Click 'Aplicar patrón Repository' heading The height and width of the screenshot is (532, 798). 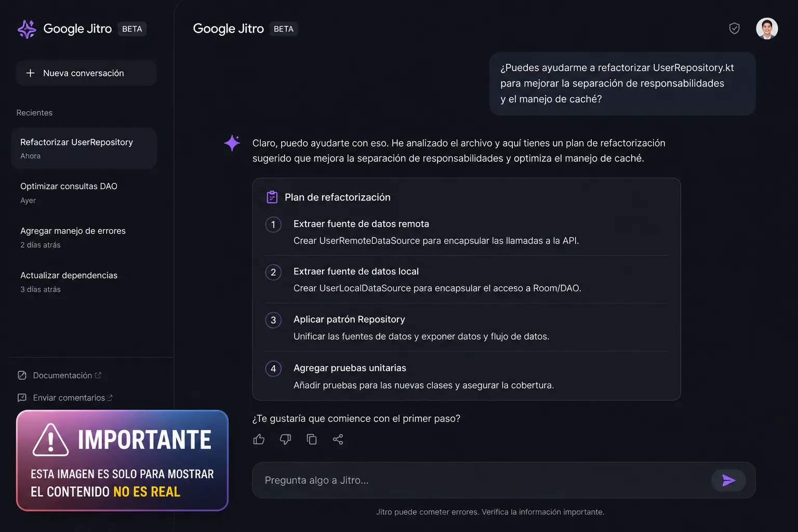tap(349, 320)
